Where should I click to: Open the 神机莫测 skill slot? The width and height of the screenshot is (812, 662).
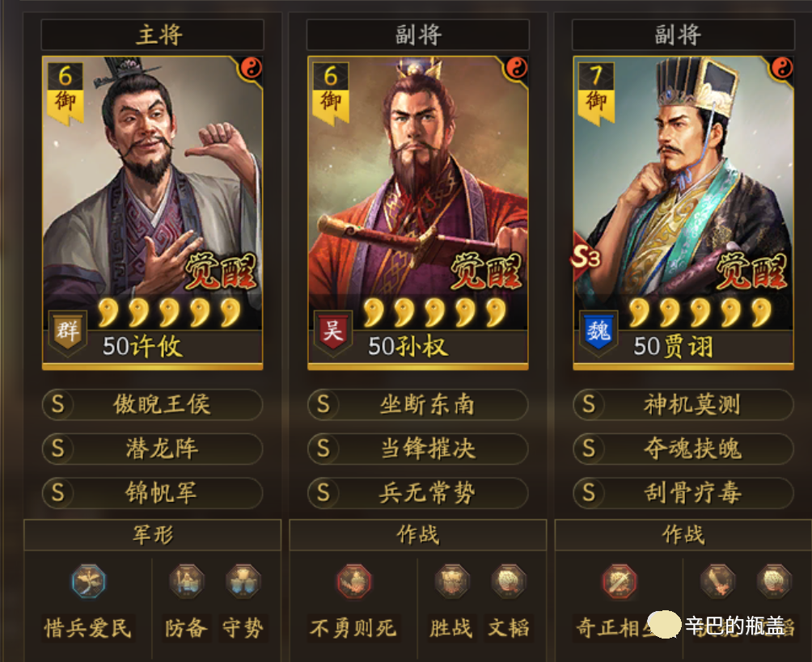click(x=683, y=404)
